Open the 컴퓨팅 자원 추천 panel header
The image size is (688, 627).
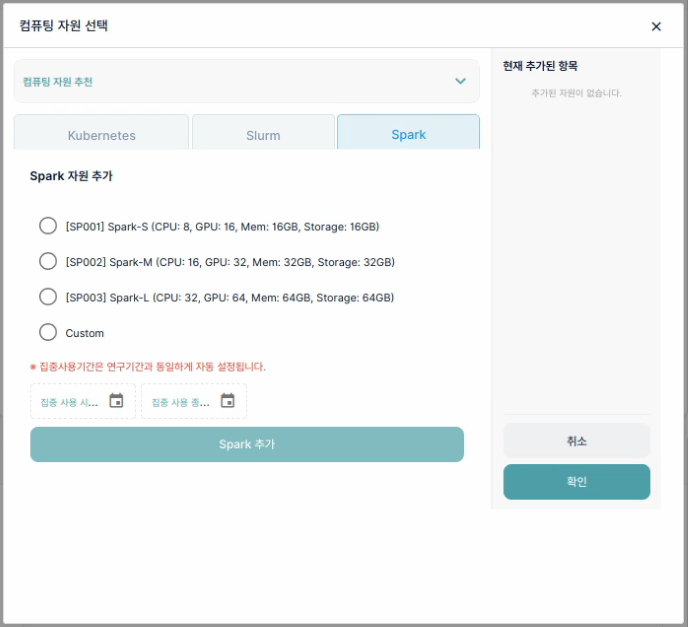pyautogui.click(x=247, y=81)
